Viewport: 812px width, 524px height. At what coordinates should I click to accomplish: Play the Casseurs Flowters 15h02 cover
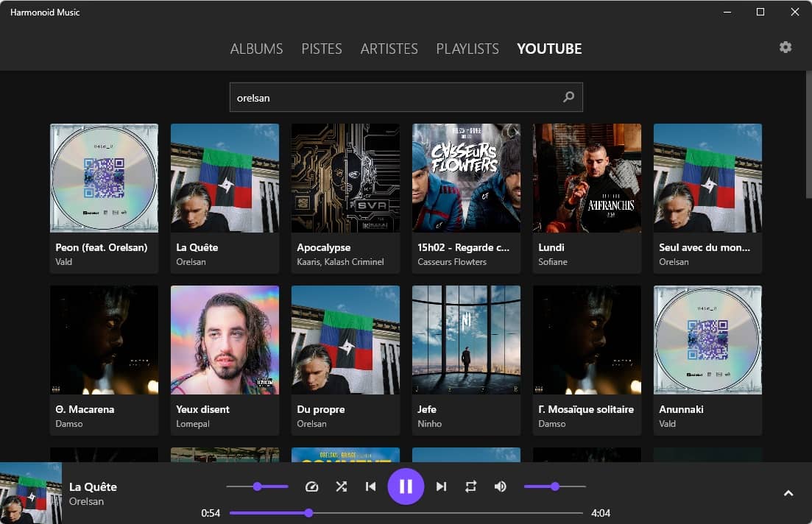click(x=466, y=177)
